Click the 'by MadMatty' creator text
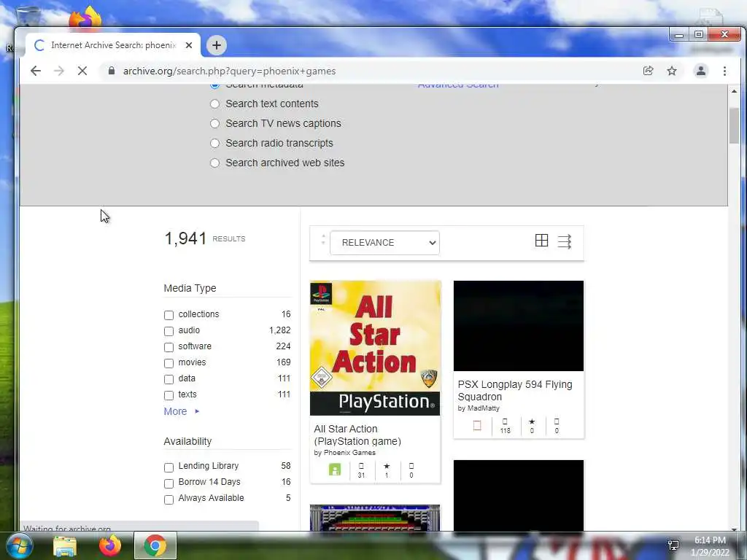This screenshot has height=560, width=747. click(479, 408)
